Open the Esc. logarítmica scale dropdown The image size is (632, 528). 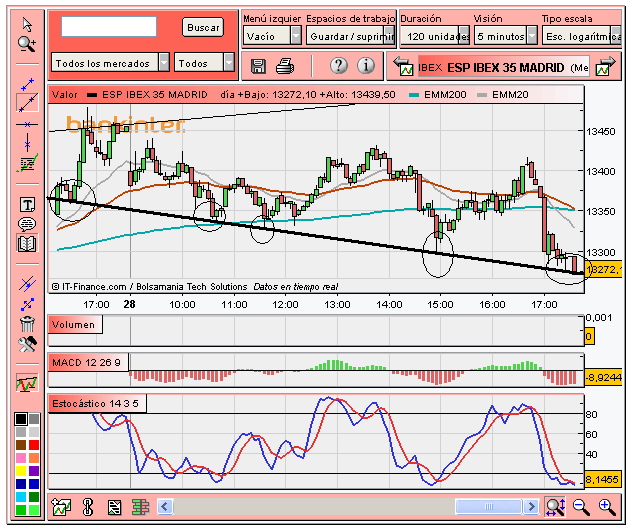coord(582,36)
